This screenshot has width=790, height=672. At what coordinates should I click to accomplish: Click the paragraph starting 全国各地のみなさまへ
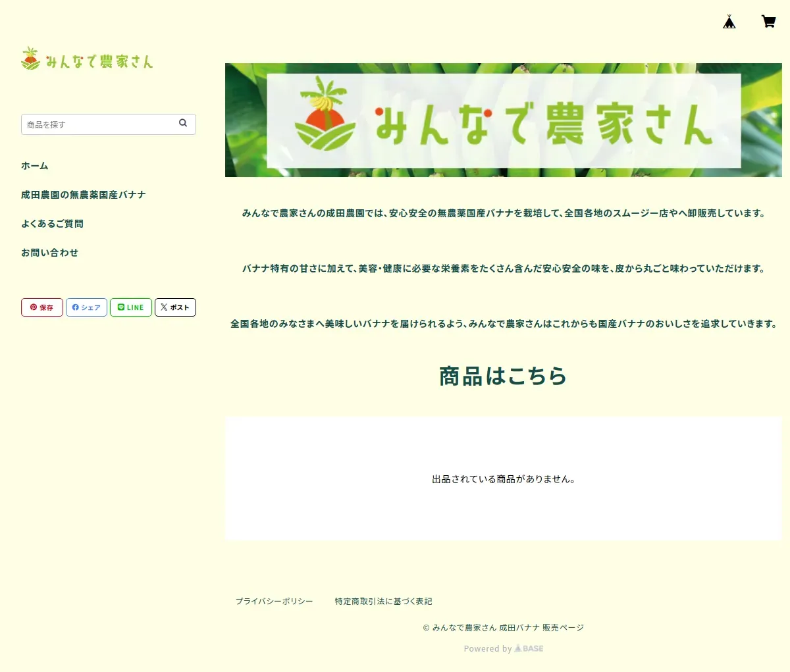[504, 324]
